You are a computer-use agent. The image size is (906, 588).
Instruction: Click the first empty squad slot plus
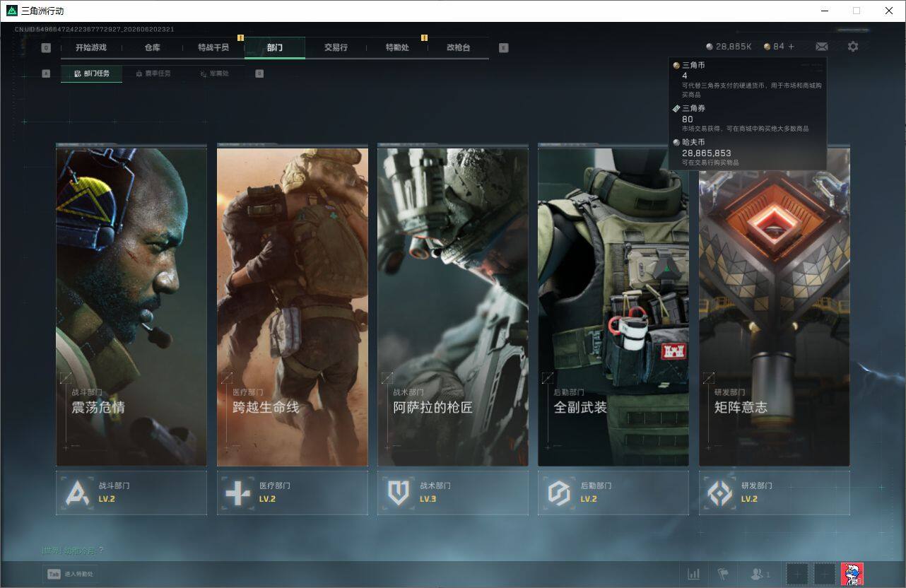797,574
